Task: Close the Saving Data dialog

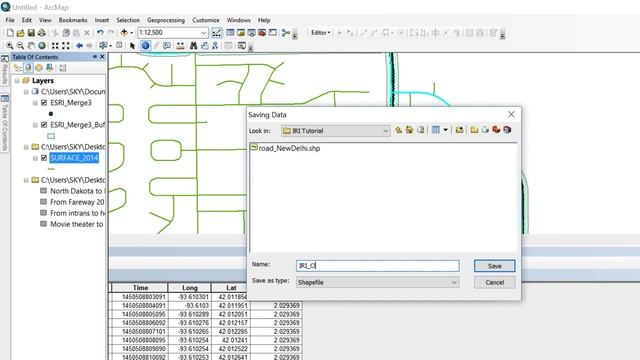Action: pyautogui.click(x=511, y=114)
